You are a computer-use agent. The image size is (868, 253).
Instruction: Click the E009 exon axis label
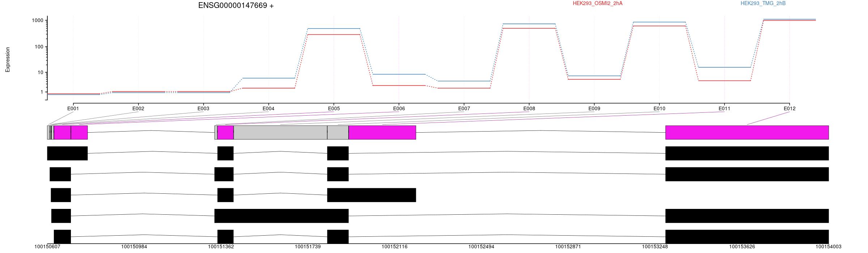tap(594, 108)
